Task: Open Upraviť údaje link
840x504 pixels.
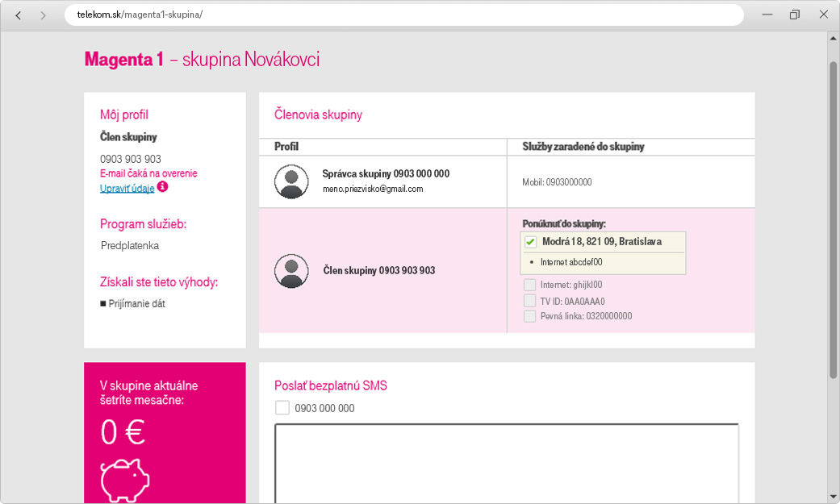Action: click(x=127, y=188)
